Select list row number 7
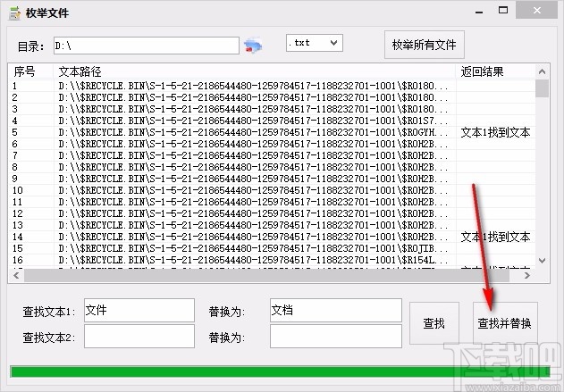564x392 pixels. [272, 155]
